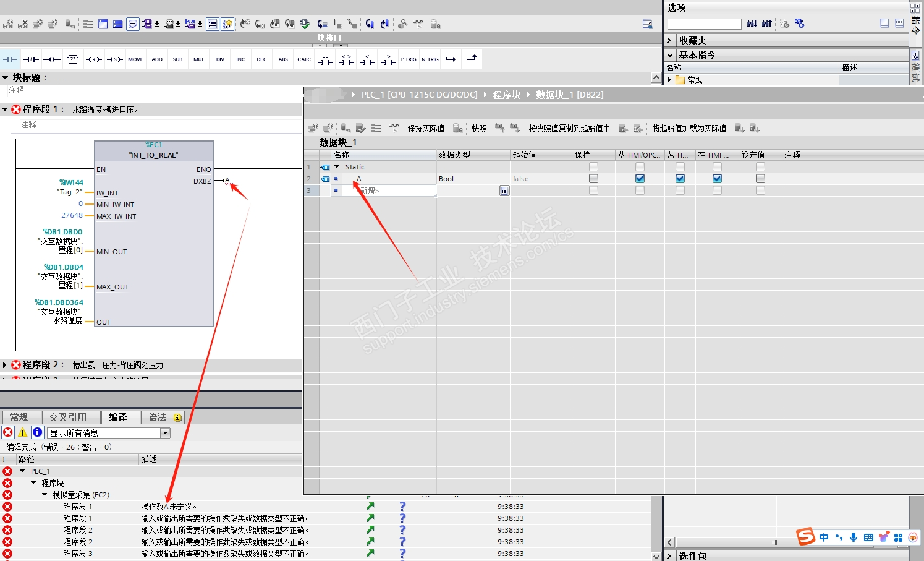Add the MOVE instruction
Image resolution: width=924 pixels, height=561 pixels.
135,59
